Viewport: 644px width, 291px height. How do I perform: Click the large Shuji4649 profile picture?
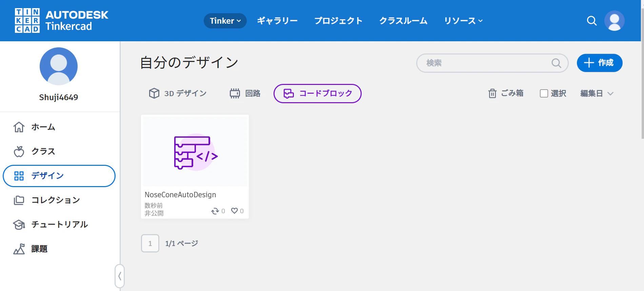coord(59,66)
